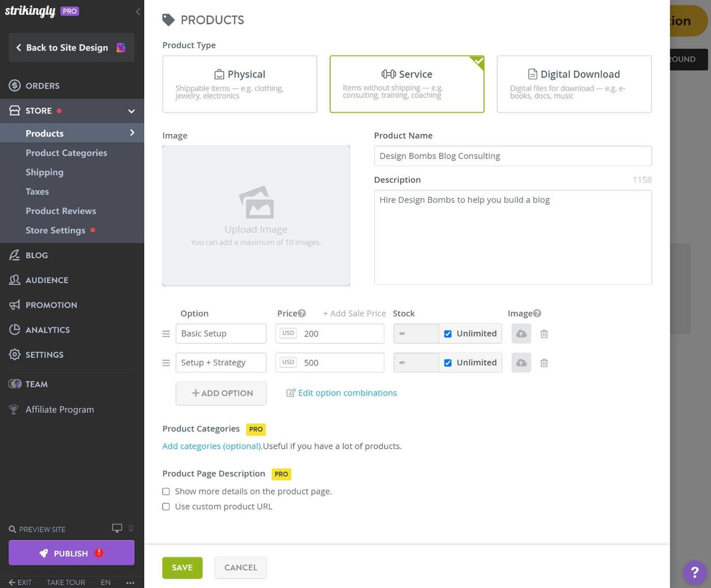Click the Product Name input field
The image size is (711, 588).
click(513, 155)
